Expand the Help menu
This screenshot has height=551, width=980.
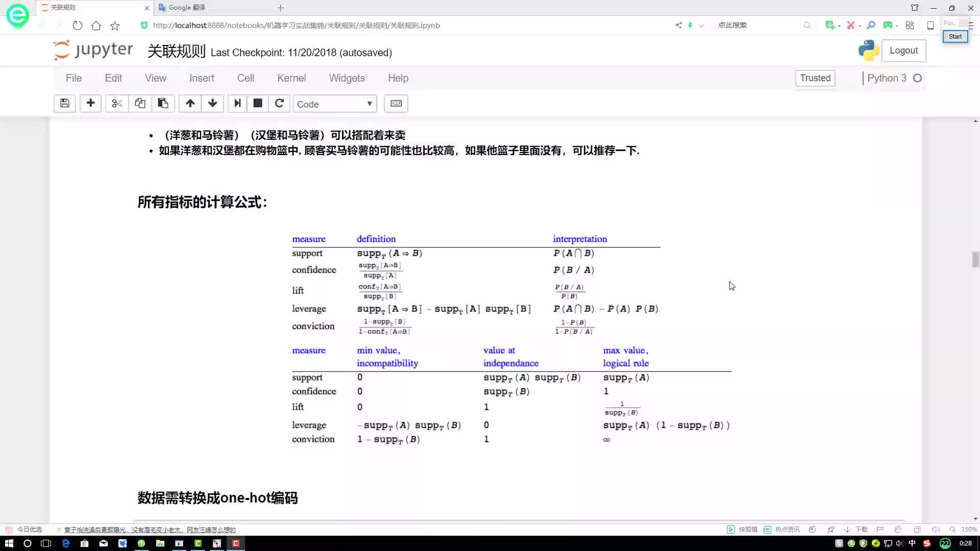click(x=399, y=78)
